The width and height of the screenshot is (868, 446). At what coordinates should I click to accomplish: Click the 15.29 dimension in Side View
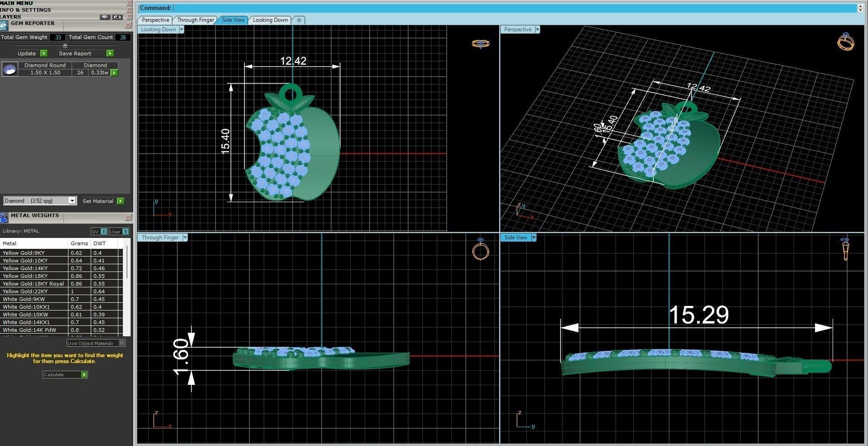point(699,315)
